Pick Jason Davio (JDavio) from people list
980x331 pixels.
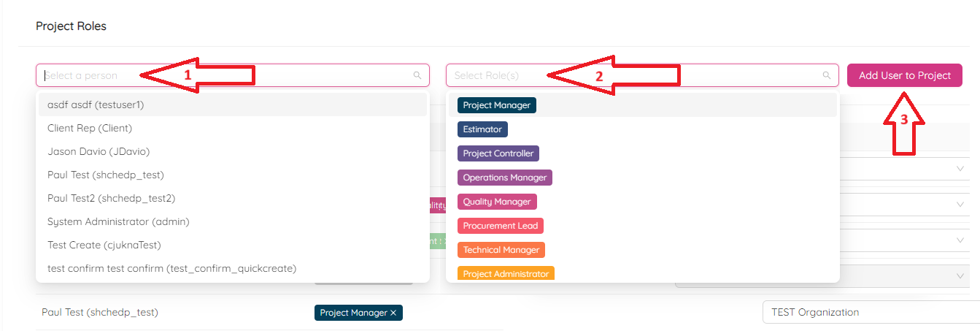tap(99, 151)
